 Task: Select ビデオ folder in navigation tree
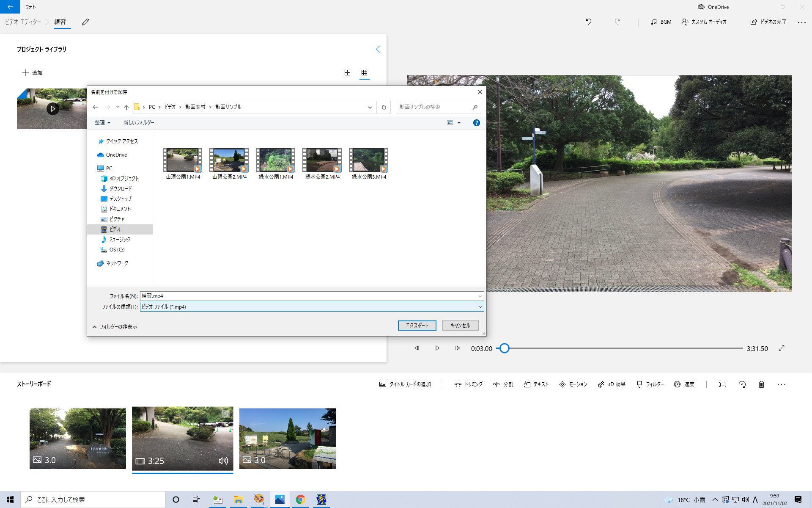[x=115, y=229]
